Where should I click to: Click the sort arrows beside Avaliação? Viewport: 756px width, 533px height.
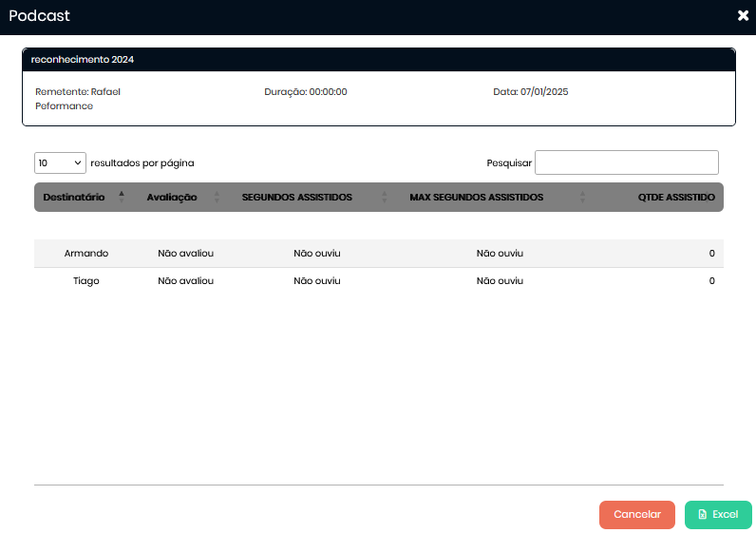[217, 197]
